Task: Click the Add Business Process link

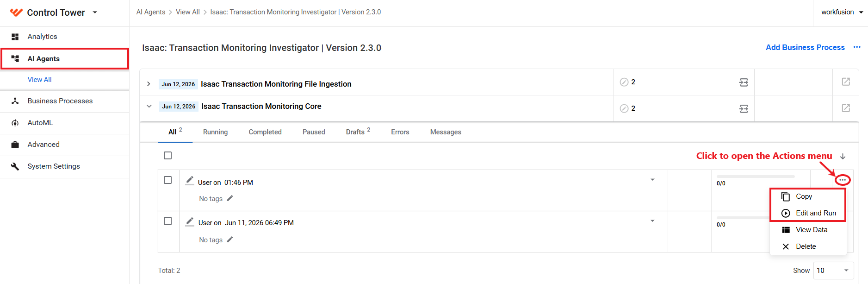Action: (805, 47)
